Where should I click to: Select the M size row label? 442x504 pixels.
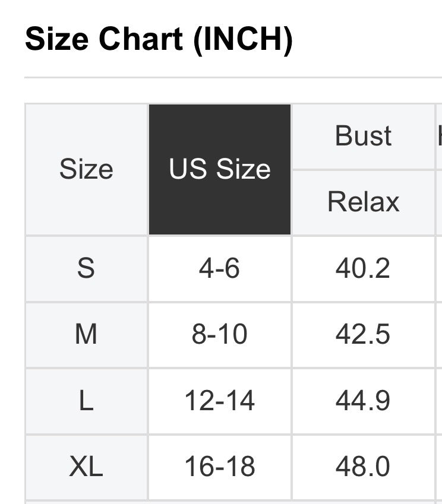click(86, 334)
